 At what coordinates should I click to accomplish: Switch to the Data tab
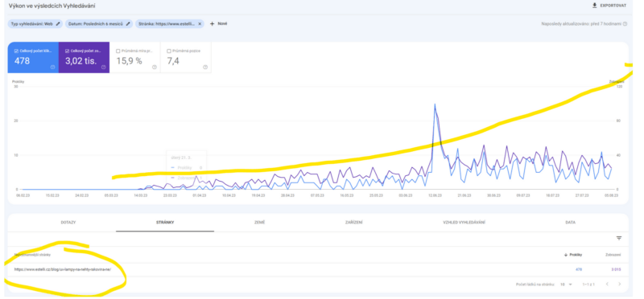[570, 223]
